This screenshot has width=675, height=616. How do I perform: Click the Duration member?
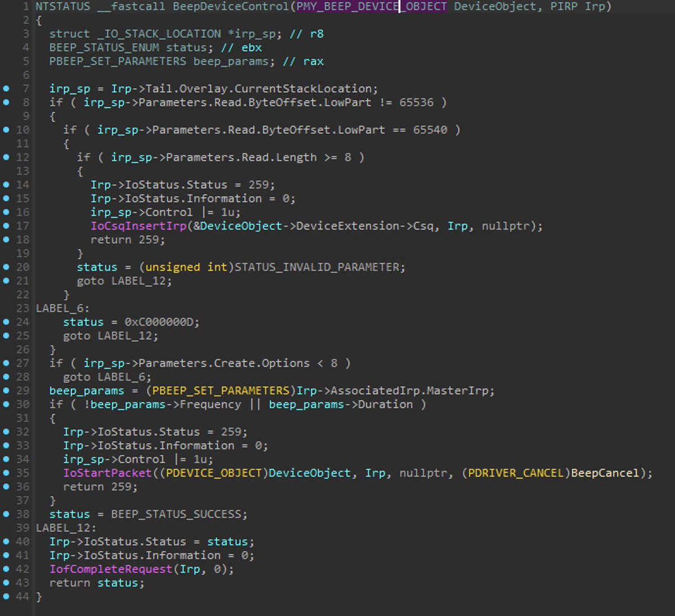[x=386, y=404]
